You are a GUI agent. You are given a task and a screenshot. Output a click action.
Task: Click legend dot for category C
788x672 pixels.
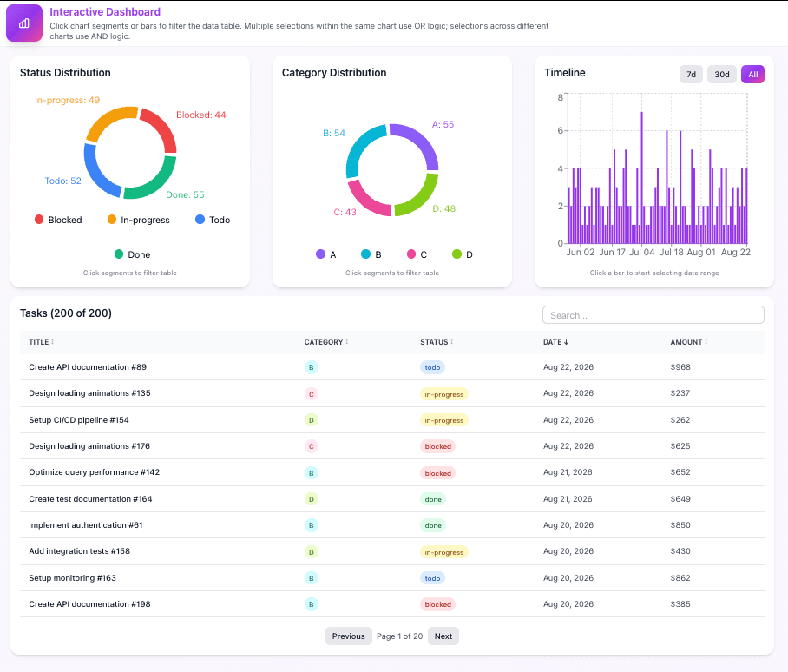pyautogui.click(x=411, y=254)
